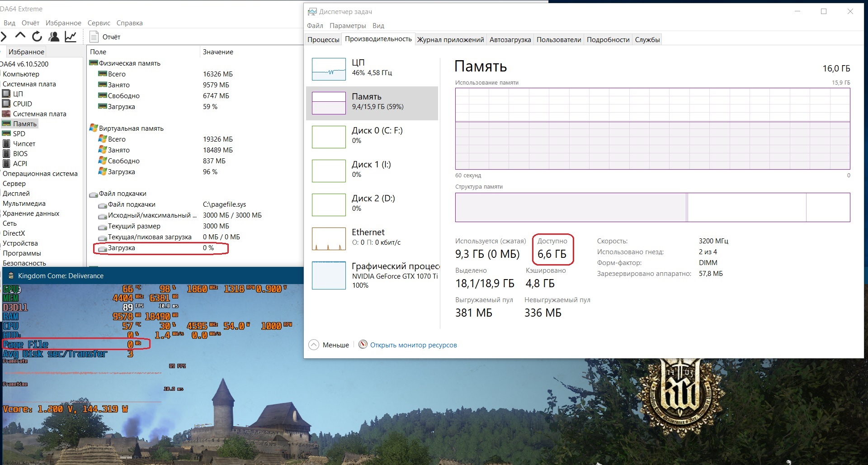Open Task Manager Вид menu
This screenshot has height=465, width=868.
(x=378, y=25)
